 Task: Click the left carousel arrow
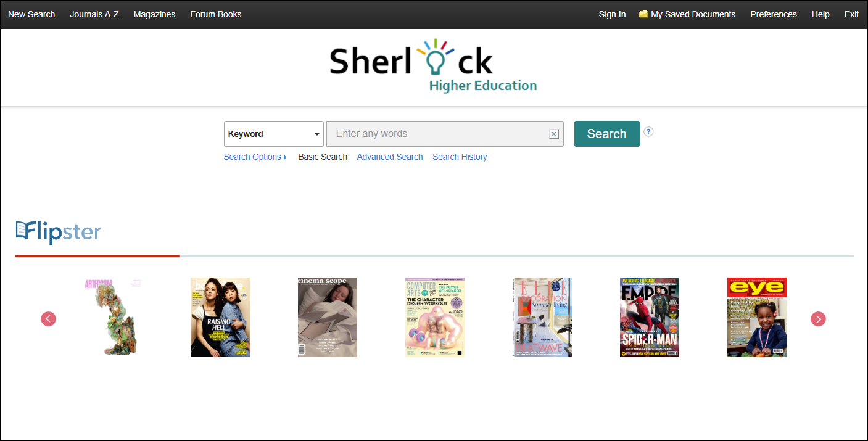click(48, 319)
